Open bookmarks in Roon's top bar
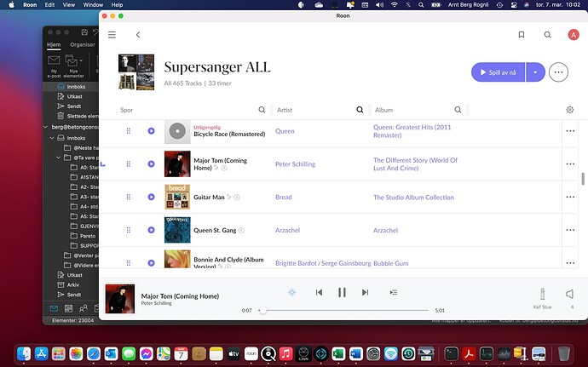This screenshot has width=588, height=367. pos(522,35)
